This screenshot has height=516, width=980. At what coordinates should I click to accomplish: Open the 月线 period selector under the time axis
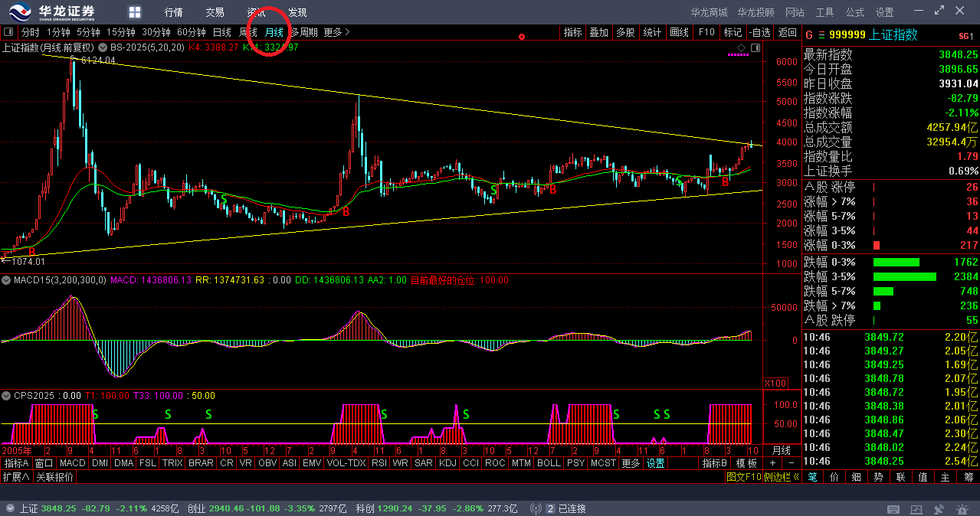click(x=781, y=449)
